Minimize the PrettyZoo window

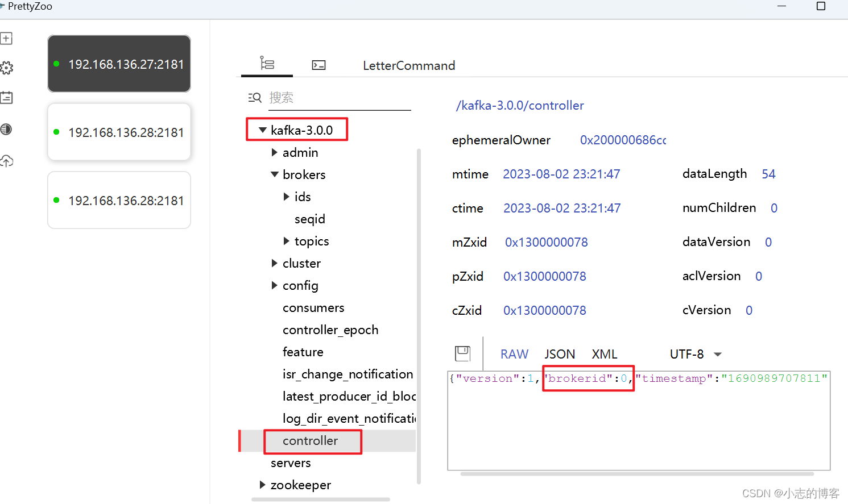[781, 6]
